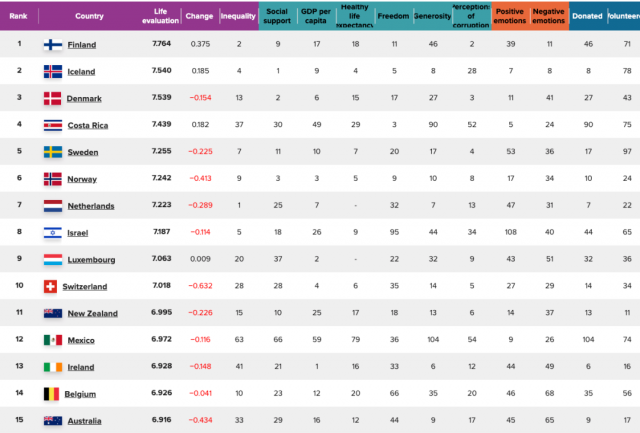
Task: Click the Denmark flag icon
Action: [53, 98]
